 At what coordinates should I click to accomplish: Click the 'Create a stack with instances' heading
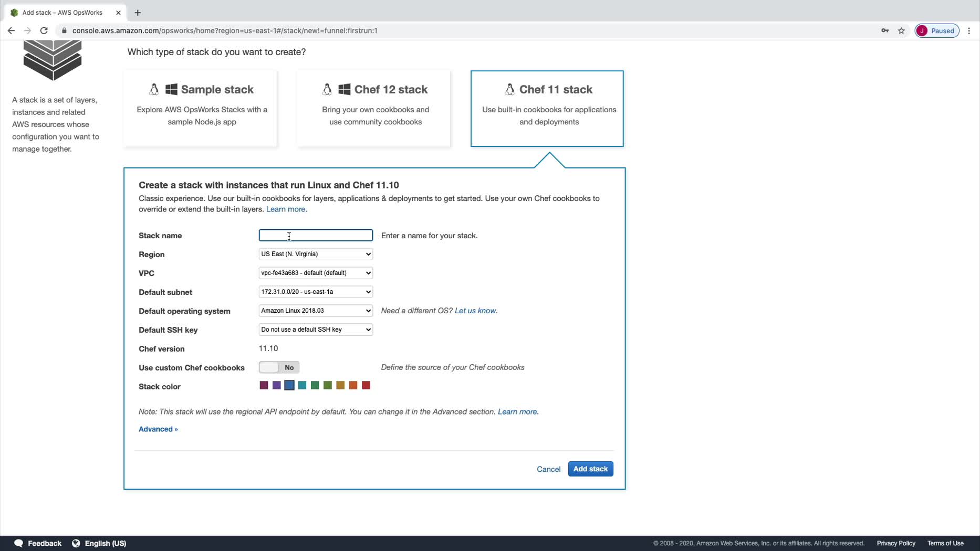(269, 185)
